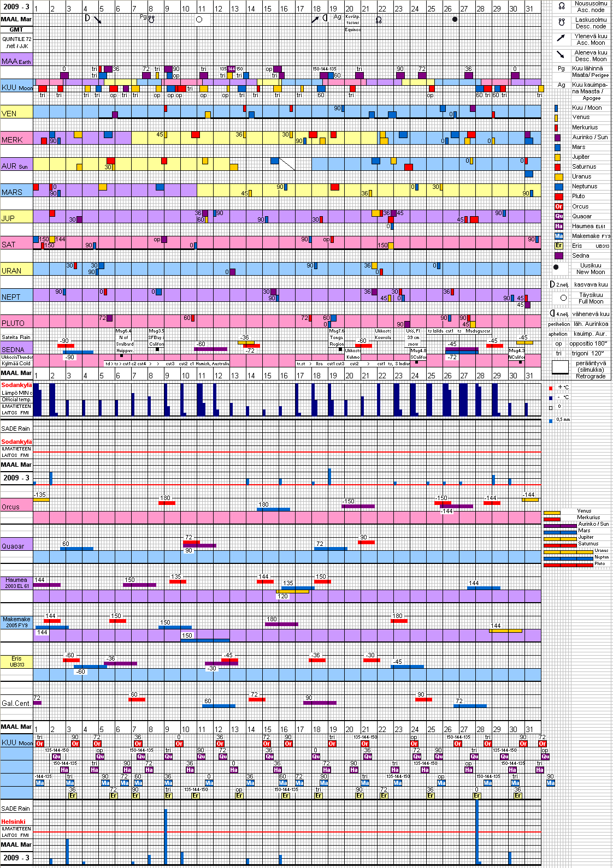Select the PLUTO row label

pos(13,323)
